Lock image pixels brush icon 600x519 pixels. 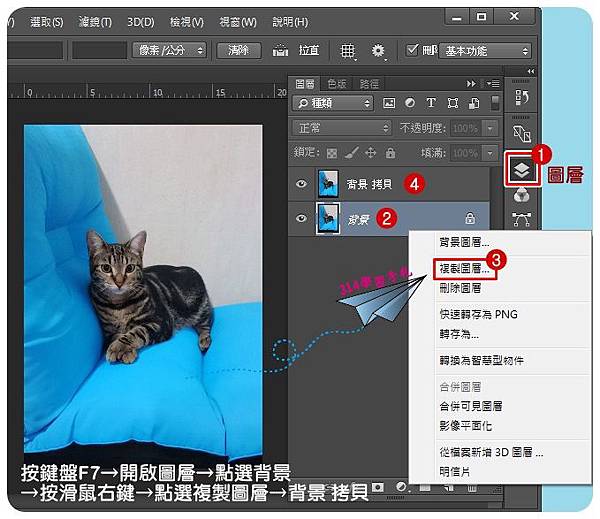351,153
